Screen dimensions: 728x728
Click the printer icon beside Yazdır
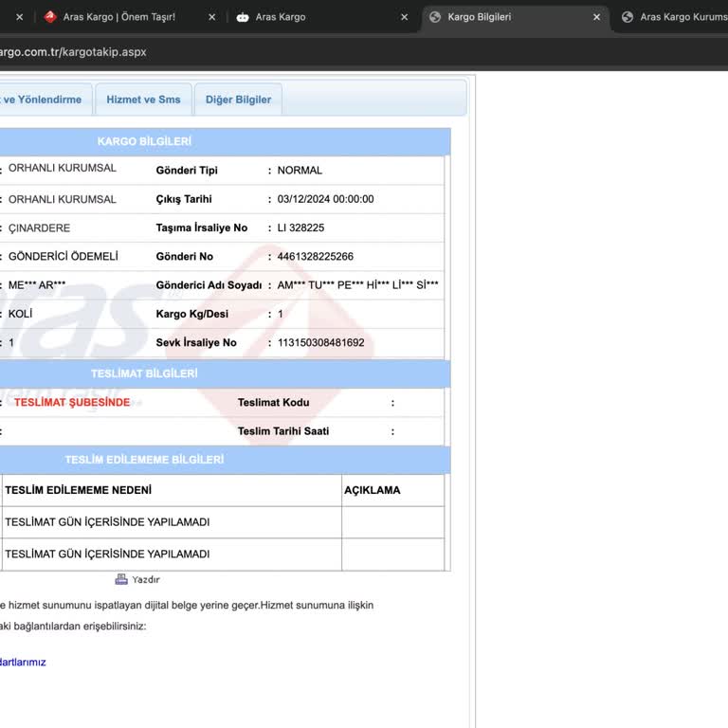(x=121, y=579)
